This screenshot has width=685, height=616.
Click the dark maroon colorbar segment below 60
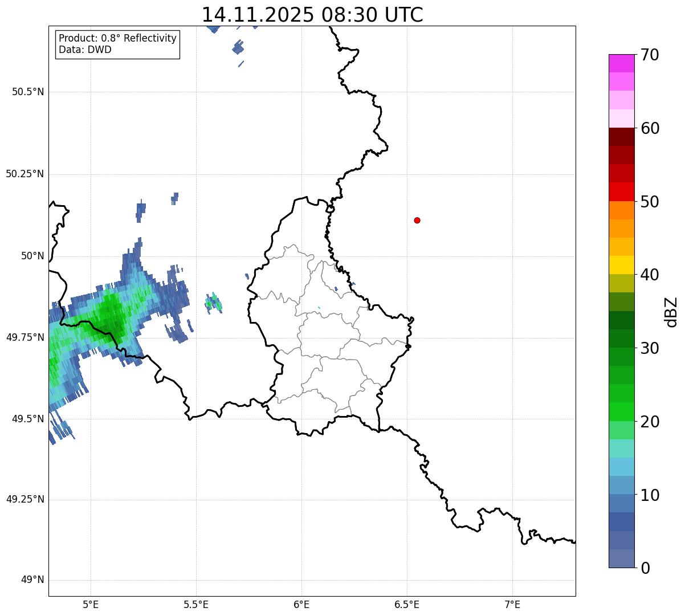tap(621, 137)
